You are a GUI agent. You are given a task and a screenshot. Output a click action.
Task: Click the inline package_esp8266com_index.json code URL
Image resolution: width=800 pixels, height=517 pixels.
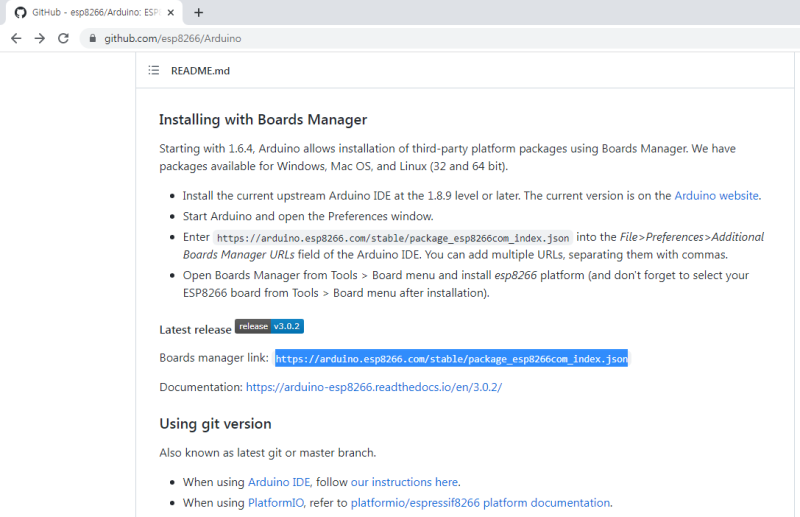[393, 238]
